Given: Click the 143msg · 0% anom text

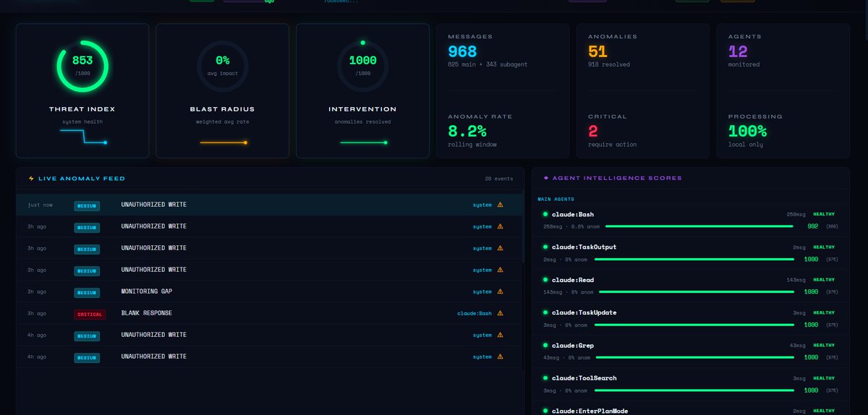Looking at the screenshot, I should click(x=569, y=292).
